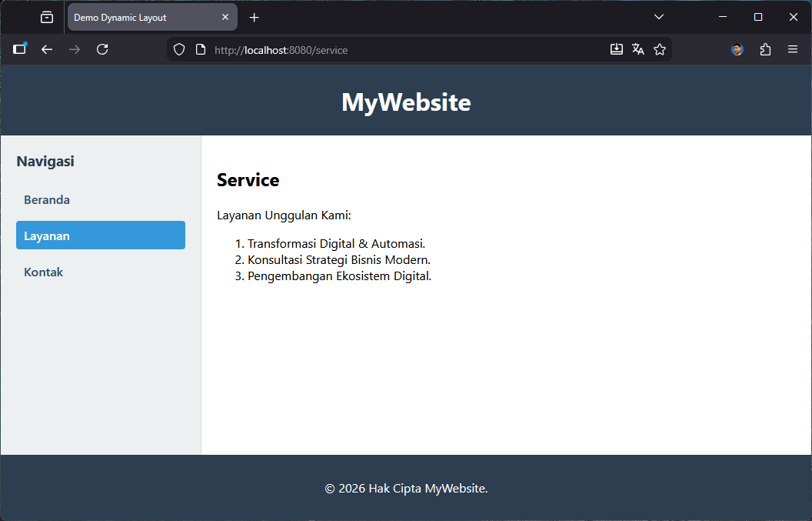Open the page permissions icon beside the shield
812x521 pixels.
point(201,49)
